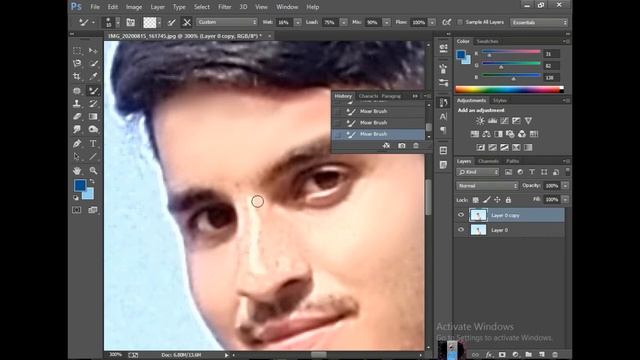Open the Window menu
Viewport: 640px width, 360px height.
[x=287, y=7]
